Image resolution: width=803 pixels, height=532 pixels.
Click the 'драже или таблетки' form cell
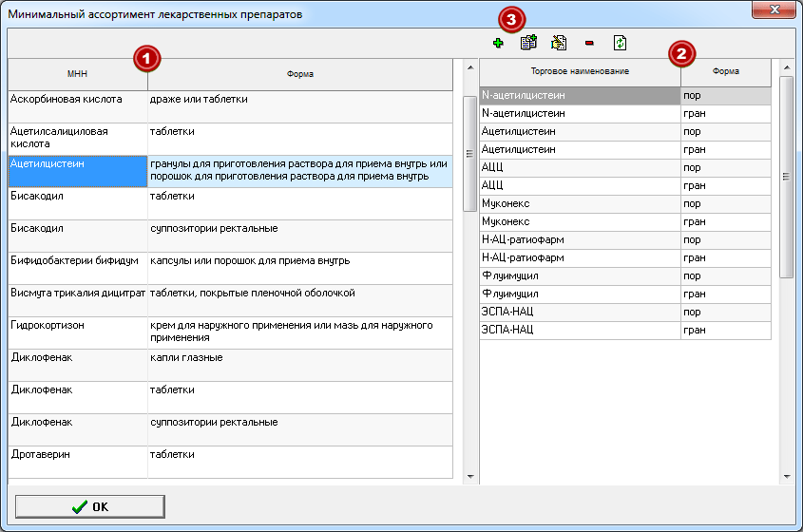300,106
